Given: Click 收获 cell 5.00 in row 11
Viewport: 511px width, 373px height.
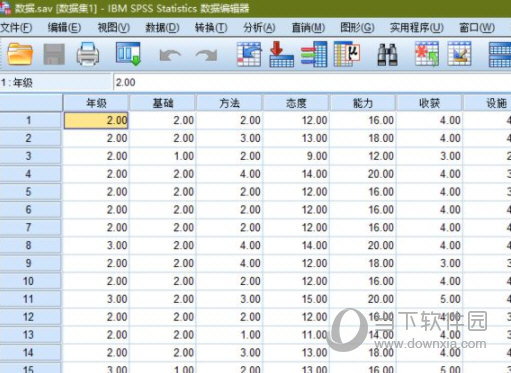Looking at the screenshot, I should (x=429, y=299).
